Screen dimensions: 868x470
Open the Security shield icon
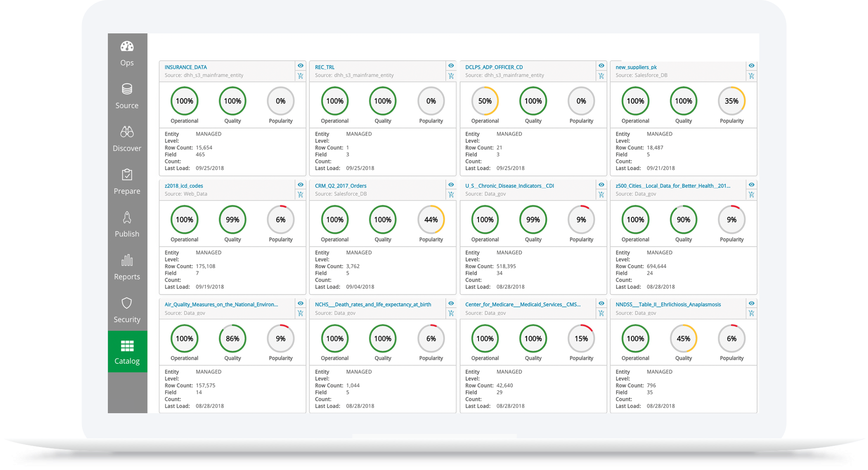[127, 303]
